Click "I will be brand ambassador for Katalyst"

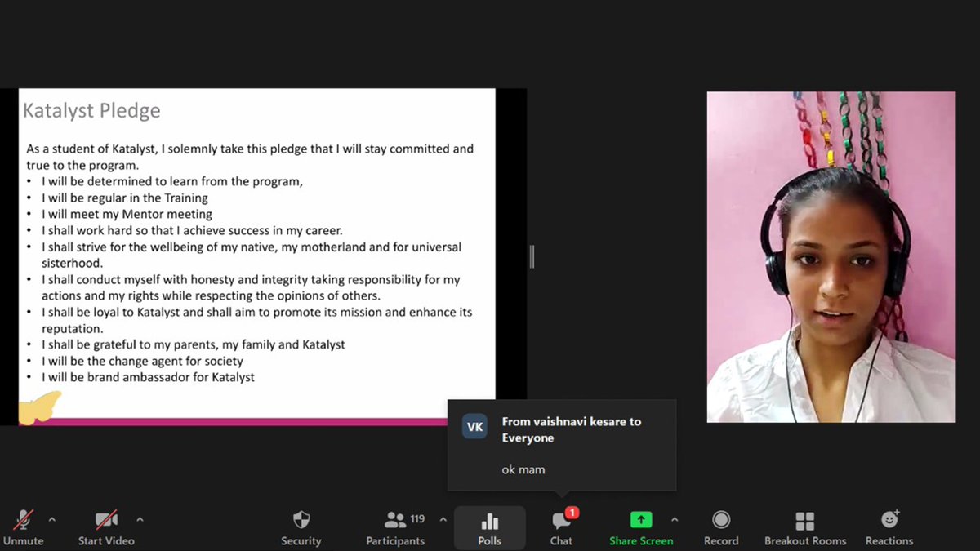point(148,377)
